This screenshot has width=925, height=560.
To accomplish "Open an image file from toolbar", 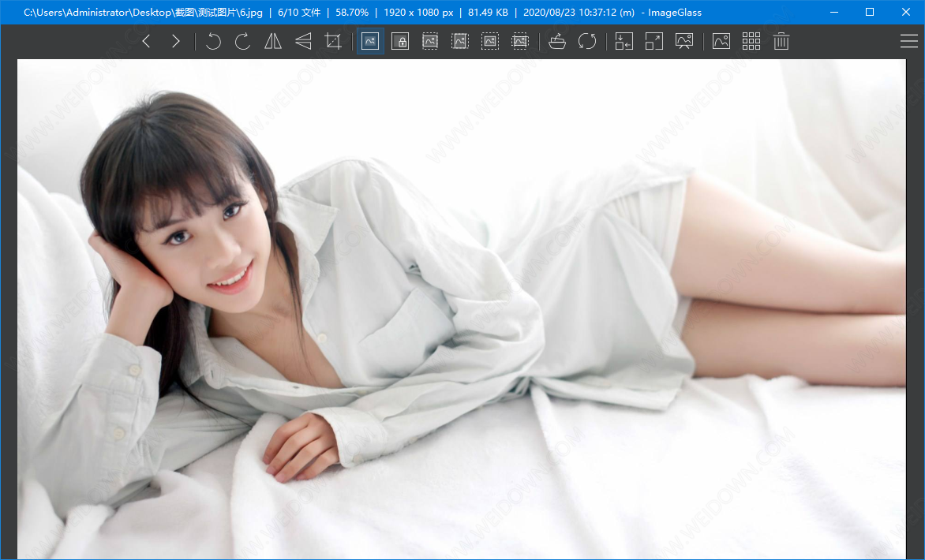I will coord(557,42).
